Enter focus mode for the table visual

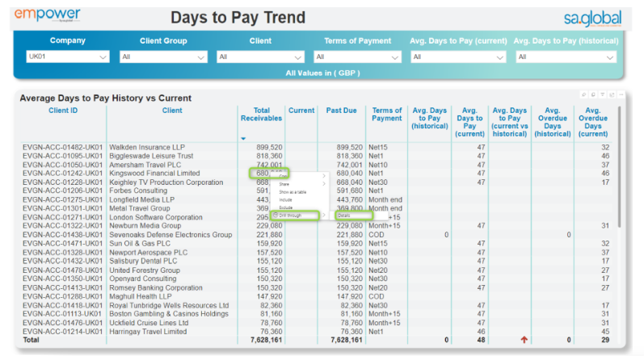tap(612, 94)
